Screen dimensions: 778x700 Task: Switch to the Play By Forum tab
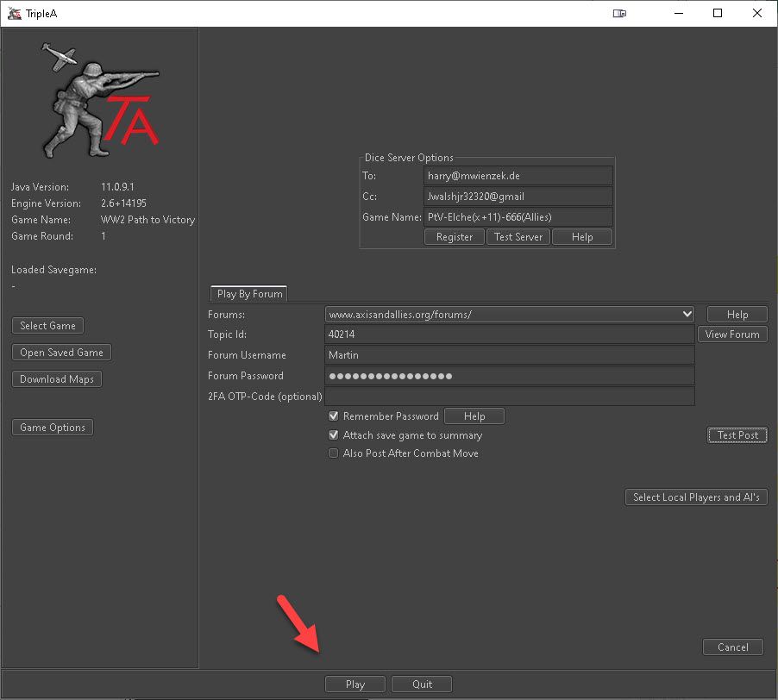click(250, 294)
